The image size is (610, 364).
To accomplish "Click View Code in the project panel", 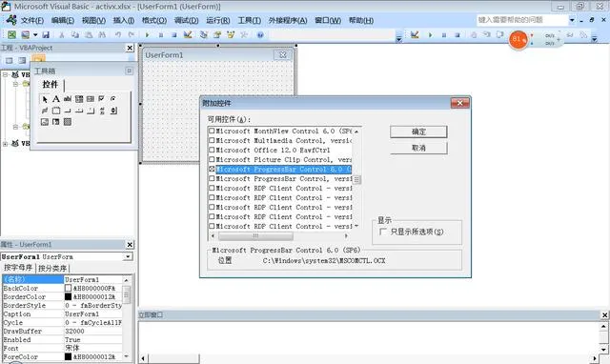I will tap(9, 60).
